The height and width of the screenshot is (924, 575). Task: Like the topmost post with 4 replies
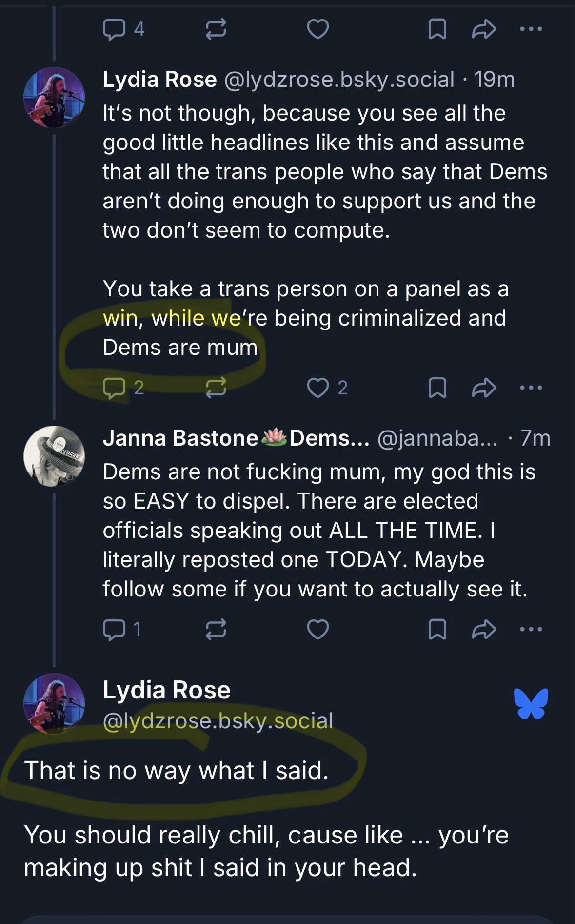(x=317, y=29)
